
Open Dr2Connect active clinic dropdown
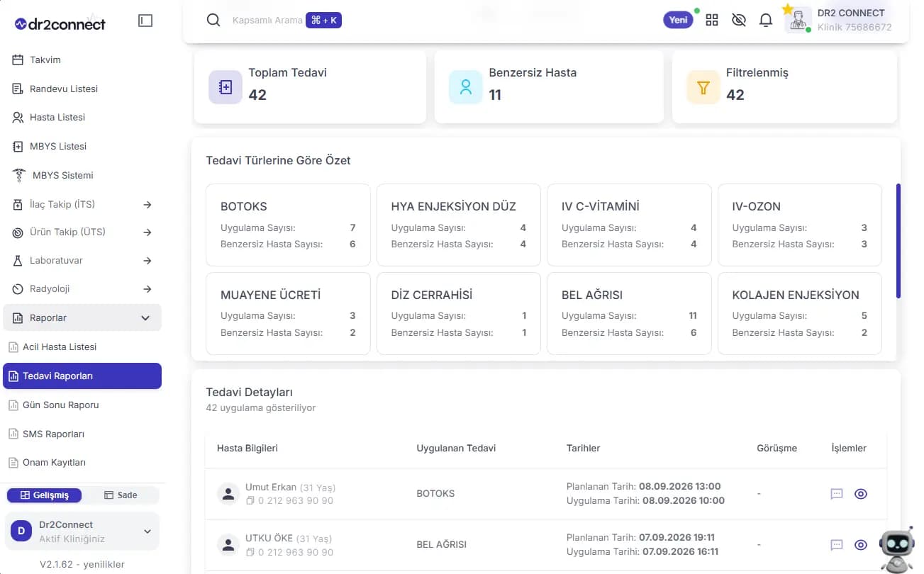pyautogui.click(x=82, y=531)
